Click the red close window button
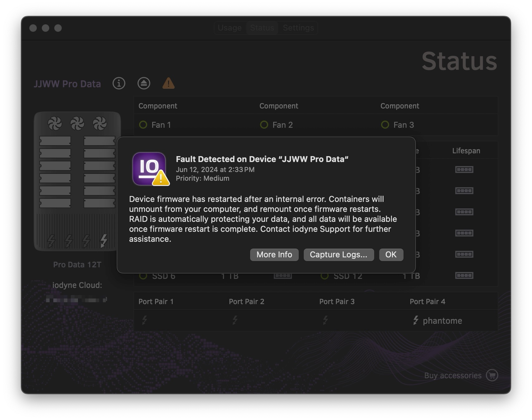 point(33,28)
